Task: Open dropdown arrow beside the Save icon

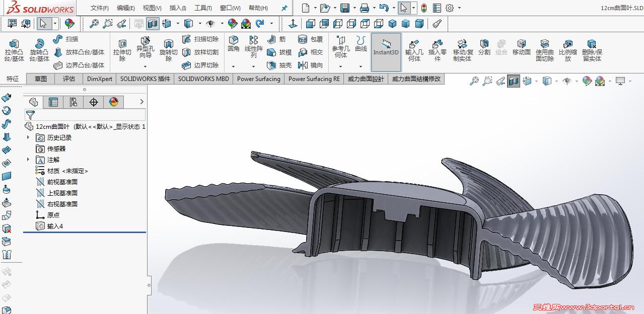Action: click(x=353, y=8)
